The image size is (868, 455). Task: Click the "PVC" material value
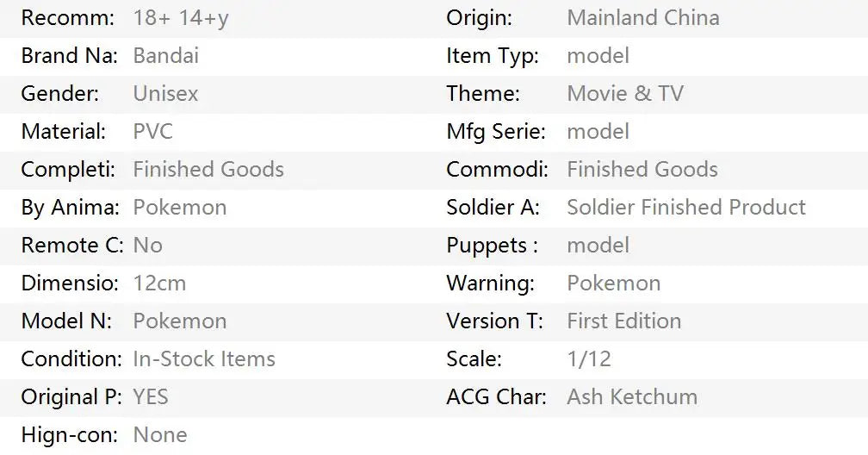(152, 132)
